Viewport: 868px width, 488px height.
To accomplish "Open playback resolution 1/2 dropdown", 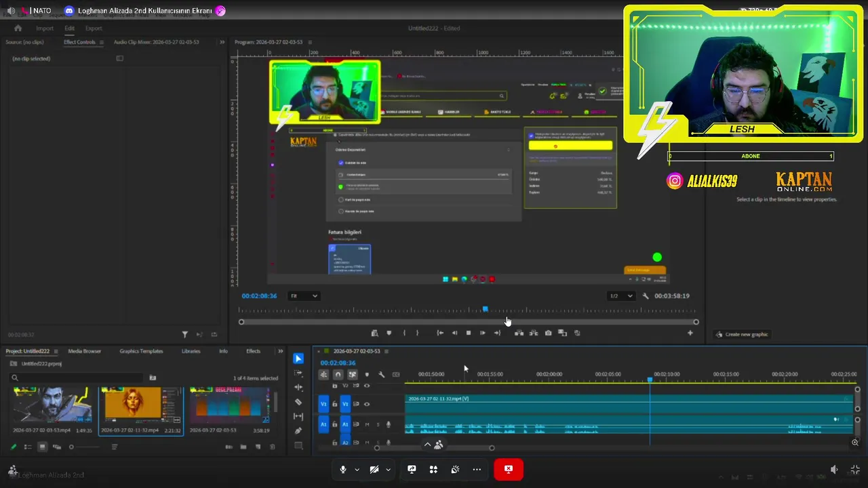I will pyautogui.click(x=620, y=296).
